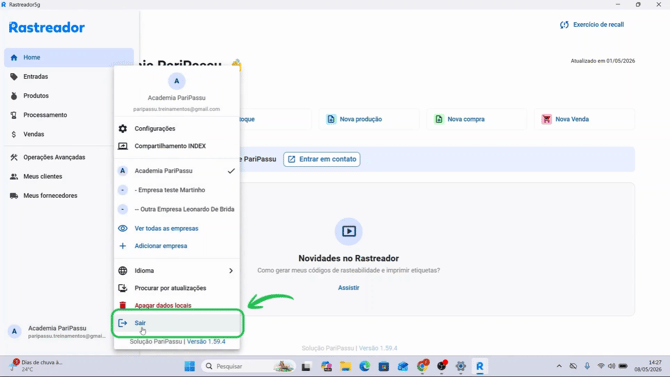Click the Rastreador taskbar icon
The width and height of the screenshot is (670, 377).
[480, 366]
